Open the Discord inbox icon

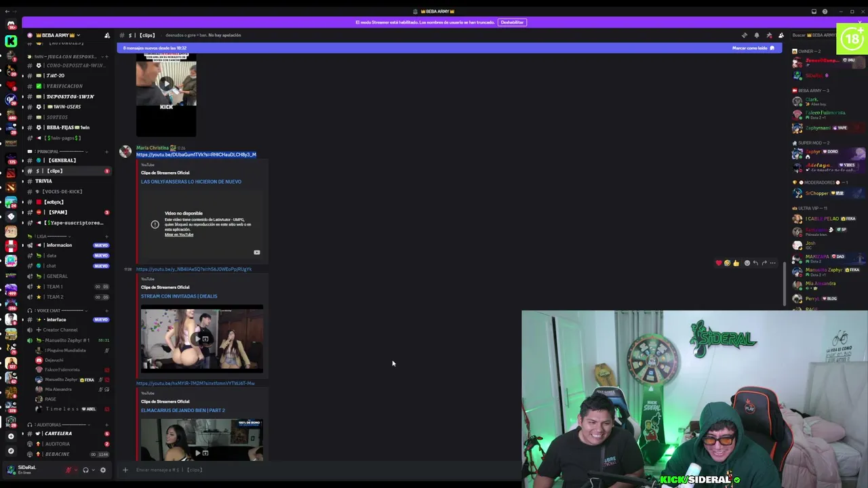pos(814,12)
